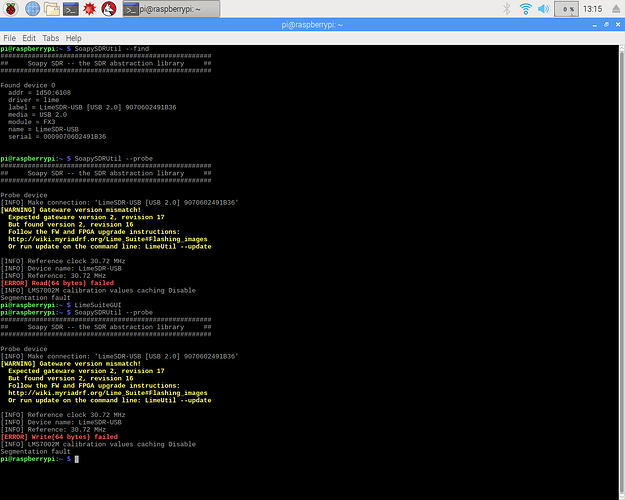The image size is (625, 500).
Task: Launch the web browser globe icon
Action: tap(32, 8)
